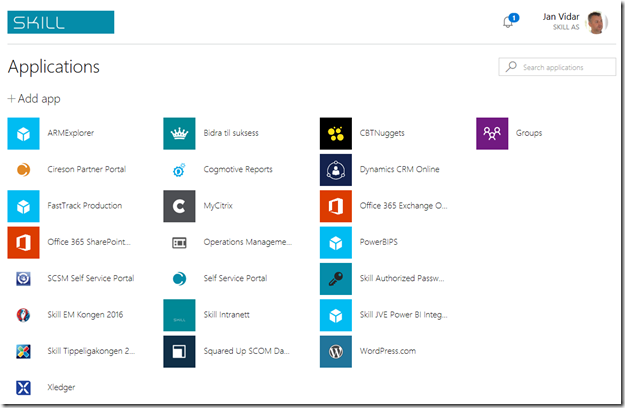The image size is (625, 408).
Task: Click the SKILL AS organization text
Action: 566,27
